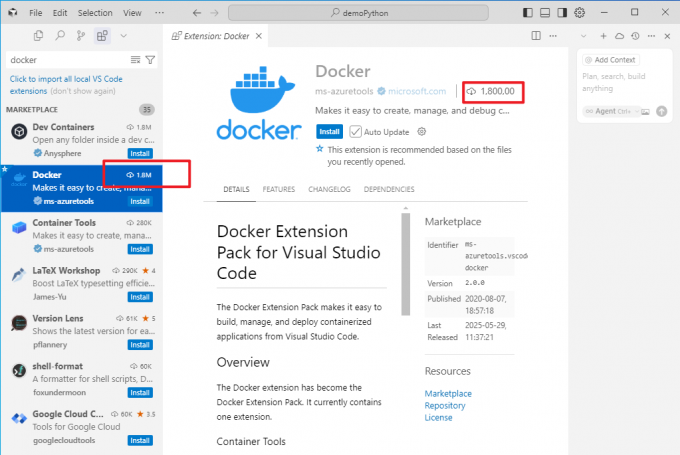Open the Agent mode dropdown
680x455 pixels.
point(611,111)
